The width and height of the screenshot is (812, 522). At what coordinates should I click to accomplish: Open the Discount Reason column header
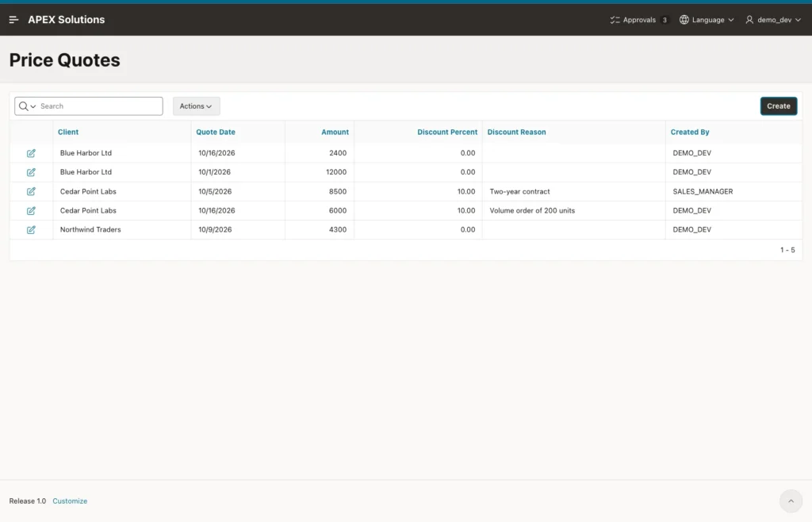(516, 132)
